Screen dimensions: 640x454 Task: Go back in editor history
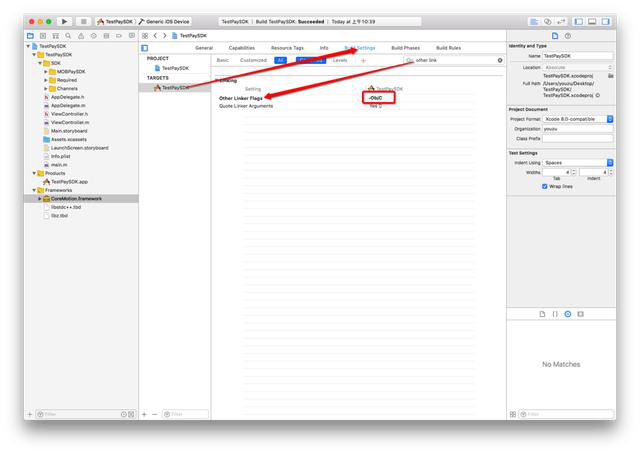pos(156,36)
